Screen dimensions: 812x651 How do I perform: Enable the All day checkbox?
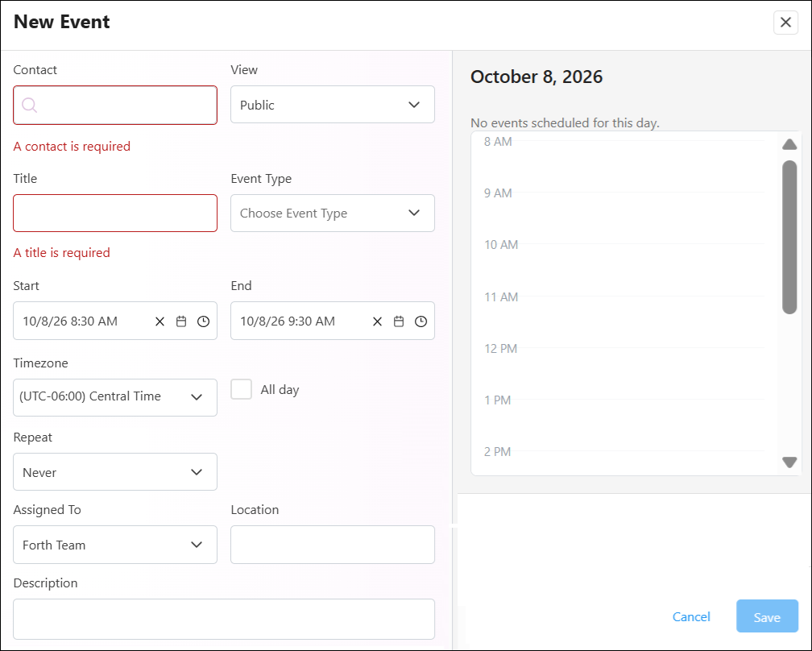tap(242, 389)
